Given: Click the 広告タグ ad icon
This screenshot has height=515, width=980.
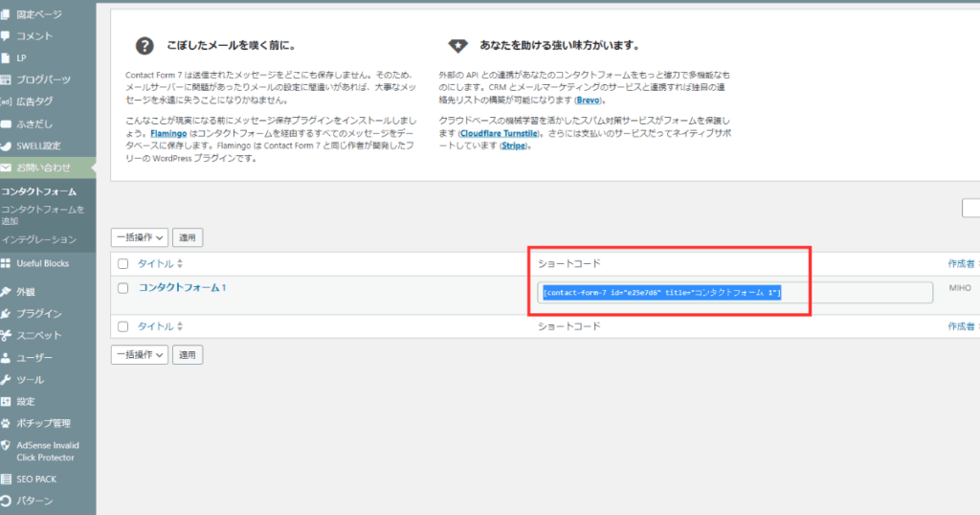Looking at the screenshot, I should [6, 101].
